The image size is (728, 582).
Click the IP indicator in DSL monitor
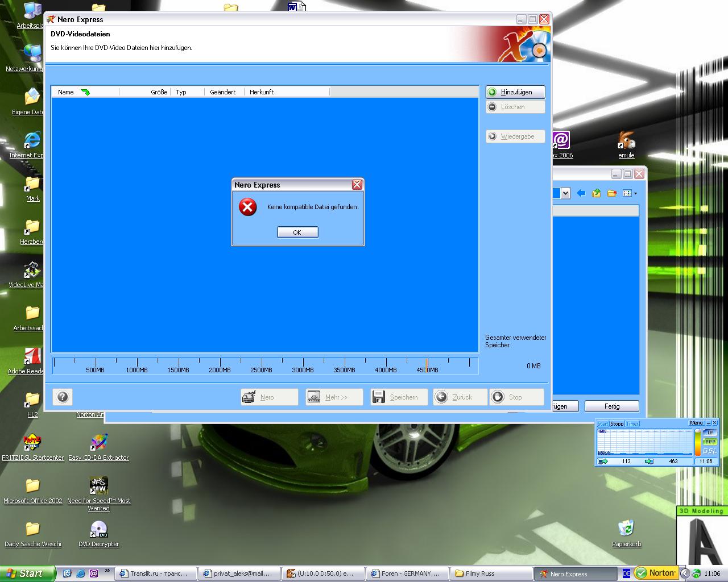pyautogui.click(x=710, y=433)
